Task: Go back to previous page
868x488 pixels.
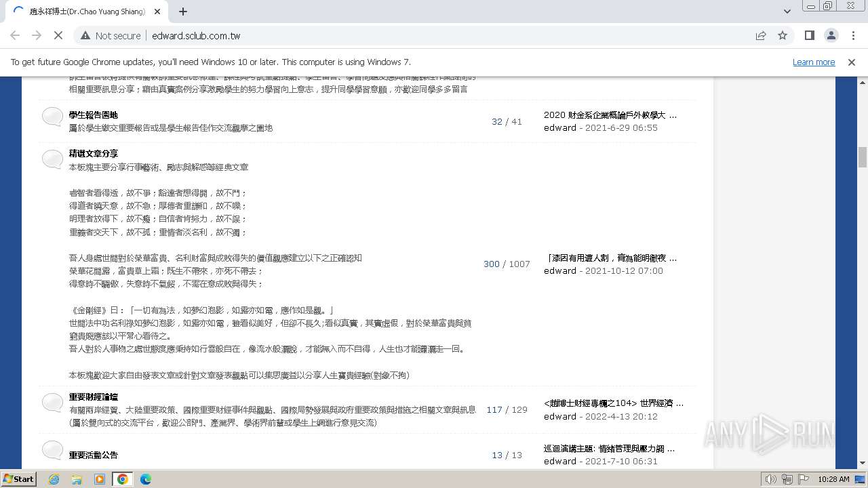Action: pos(15,35)
